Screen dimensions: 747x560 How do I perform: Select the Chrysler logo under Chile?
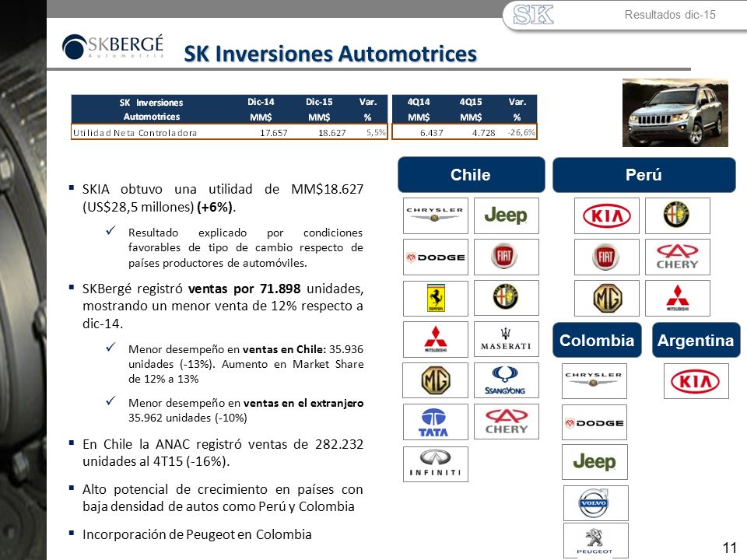[x=436, y=215]
